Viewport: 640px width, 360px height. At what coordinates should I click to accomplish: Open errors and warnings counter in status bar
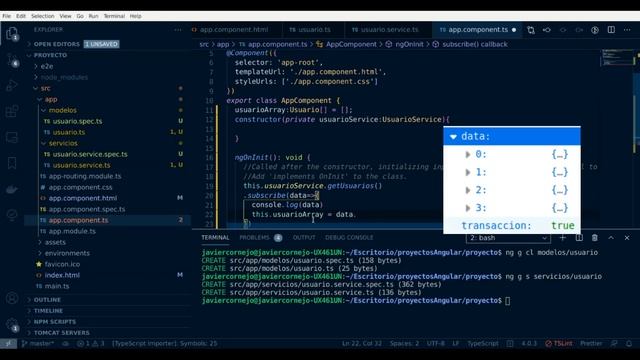[x=91, y=344]
